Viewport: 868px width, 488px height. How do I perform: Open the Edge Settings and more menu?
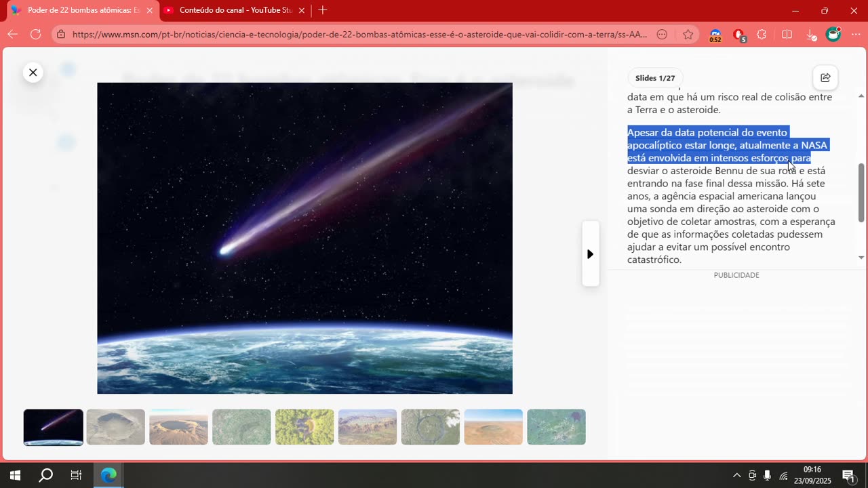pos(856,35)
